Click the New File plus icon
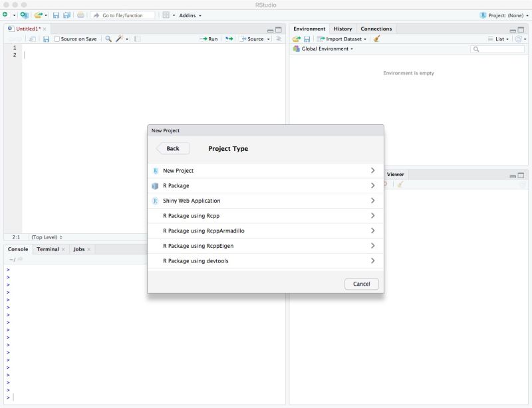 coord(5,15)
